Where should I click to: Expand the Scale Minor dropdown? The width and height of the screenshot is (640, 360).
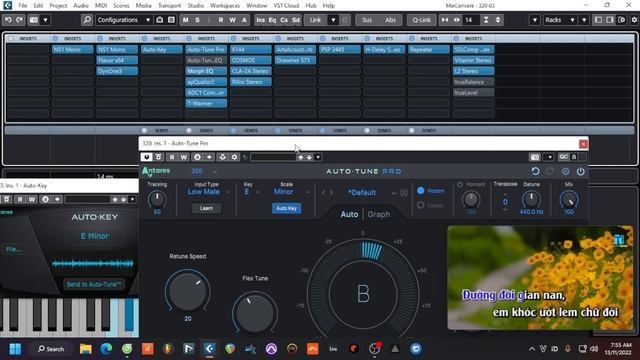(307, 192)
